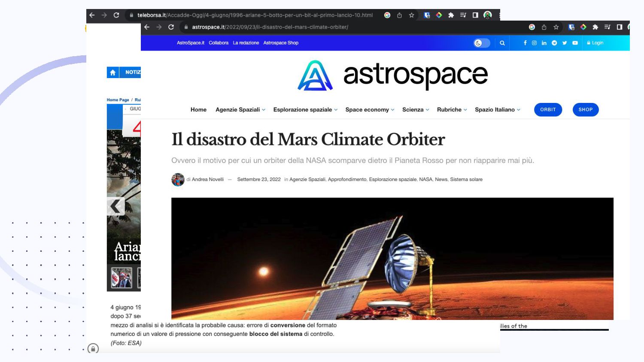Click colorful diamond extension in astrospace window

[x=583, y=27]
